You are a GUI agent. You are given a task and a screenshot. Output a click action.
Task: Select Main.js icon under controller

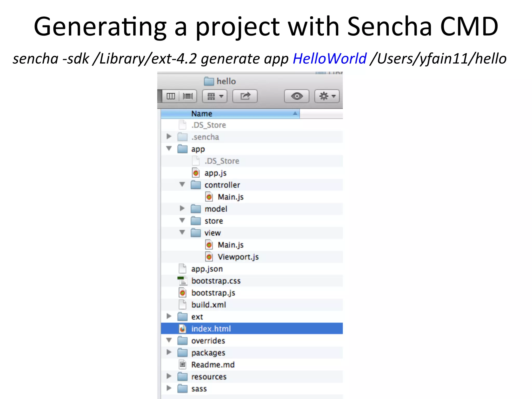(209, 197)
